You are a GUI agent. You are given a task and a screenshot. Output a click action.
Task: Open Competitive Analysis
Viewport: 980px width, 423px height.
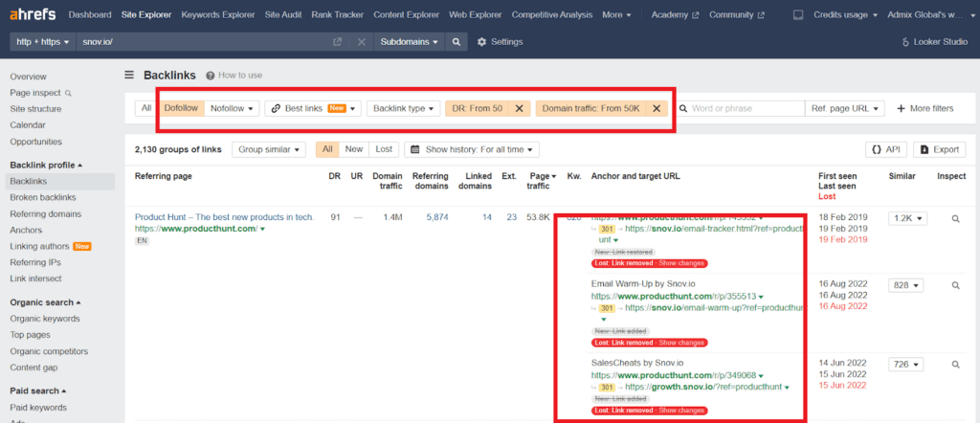pyautogui.click(x=552, y=14)
